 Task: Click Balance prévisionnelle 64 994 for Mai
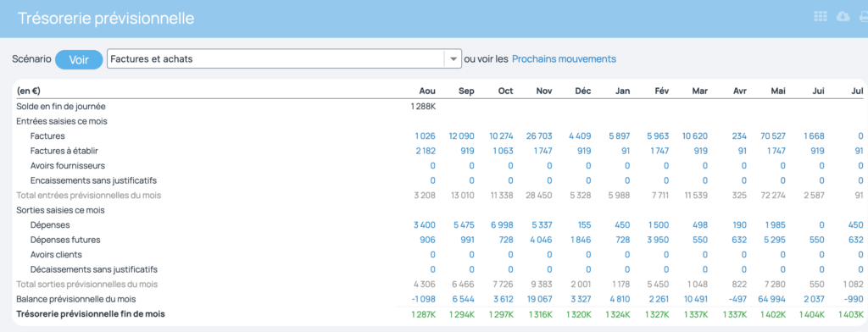click(x=772, y=299)
